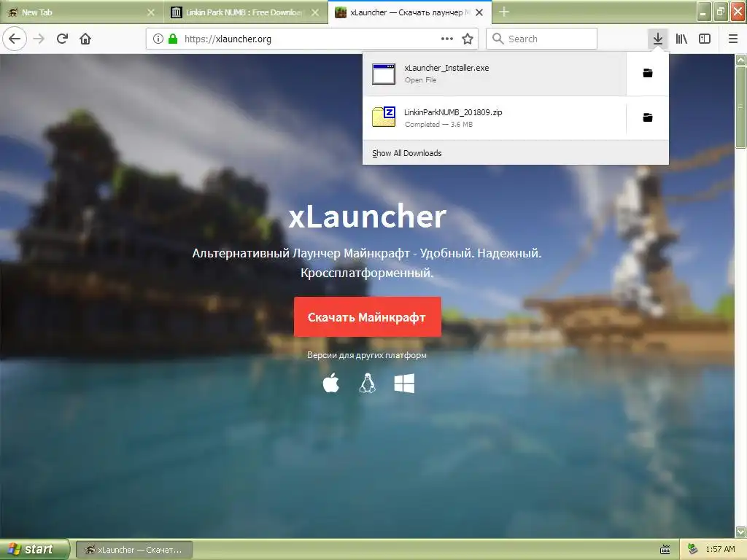Click the network tray icon near clock

point(693,549)
